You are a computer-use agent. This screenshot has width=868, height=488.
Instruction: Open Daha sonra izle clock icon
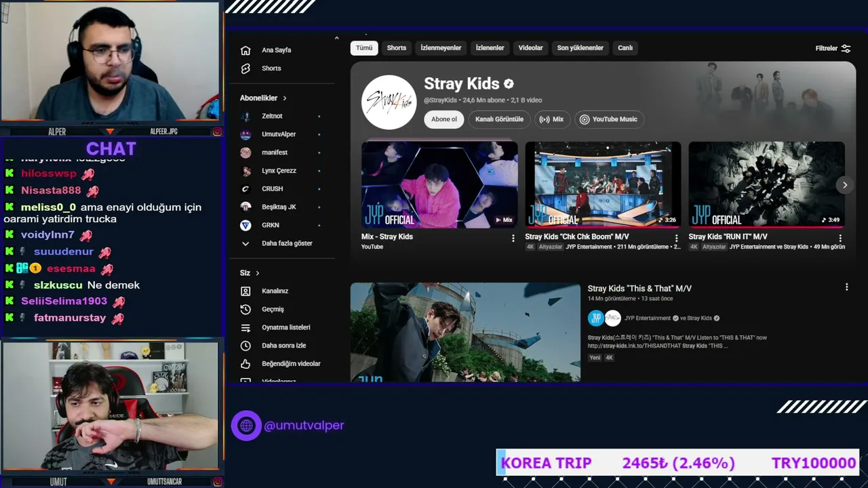pos(245,346)
